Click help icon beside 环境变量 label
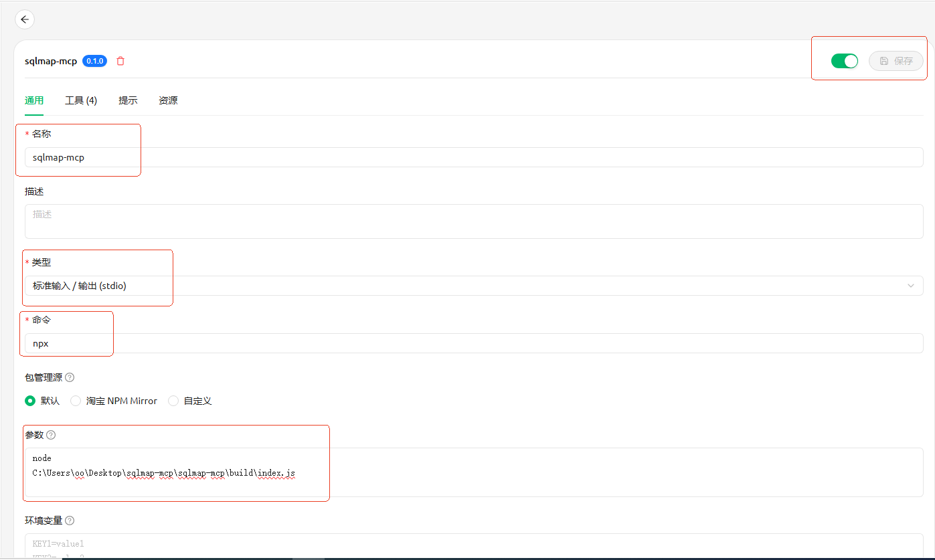The height and width of the screenshot is (560, 935). coord(70,521)
